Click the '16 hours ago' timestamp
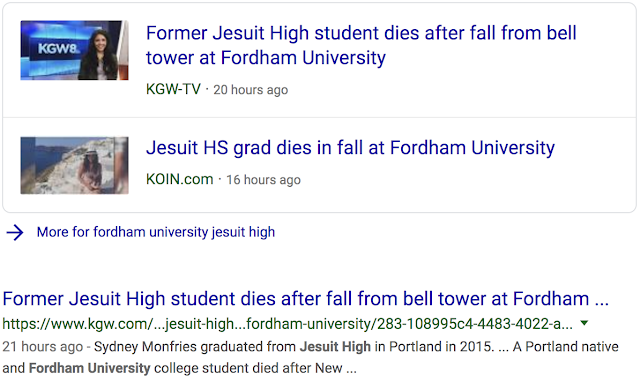Image resolution: width=640 pixels, height=390 pixels. click(263, 180)
